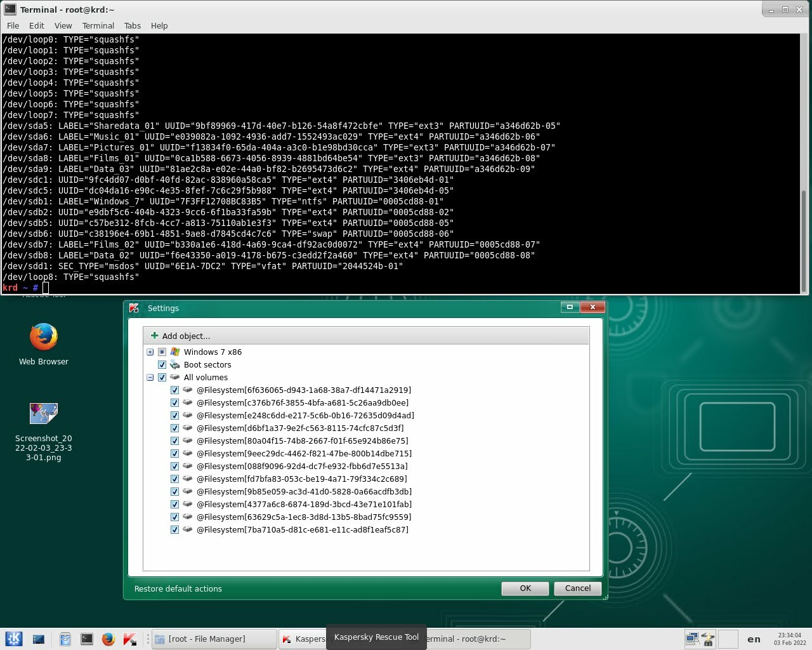Launch the file manager from the taskbar quick launcher
Image resolution: width=812 pixels, height=650 pixels.
tap(65, 639)
